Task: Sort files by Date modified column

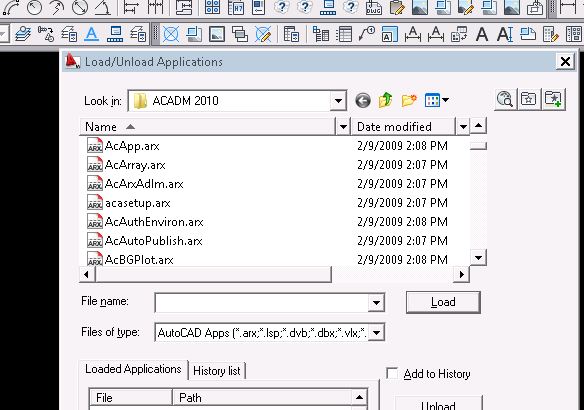Action: point(394,127)
